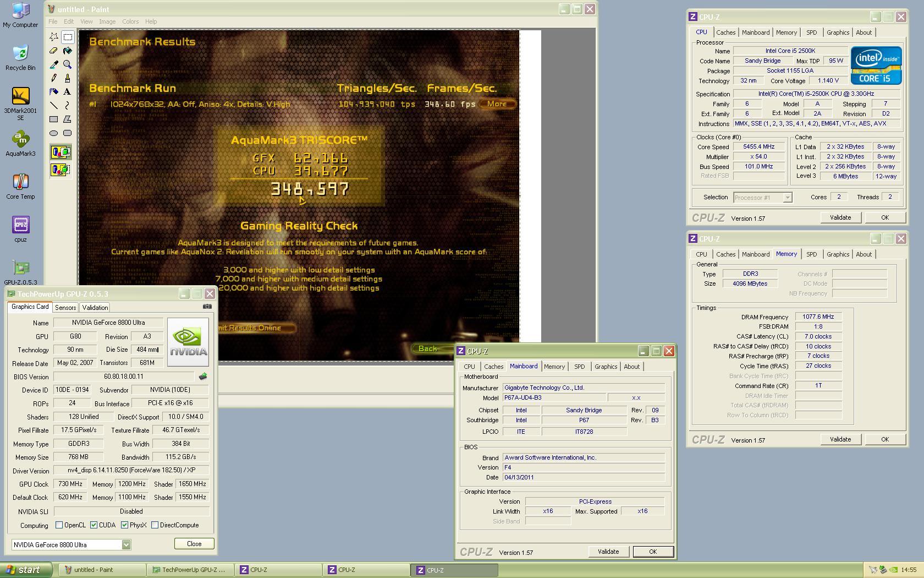924x578 pixels.
Task: Select the Fill With Color bucket tool
Action: (x=68, y=51)
